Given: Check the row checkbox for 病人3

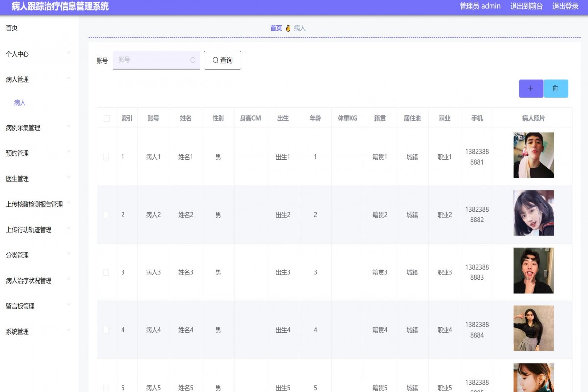Looking at the screenshot, I should click(106, 272).
